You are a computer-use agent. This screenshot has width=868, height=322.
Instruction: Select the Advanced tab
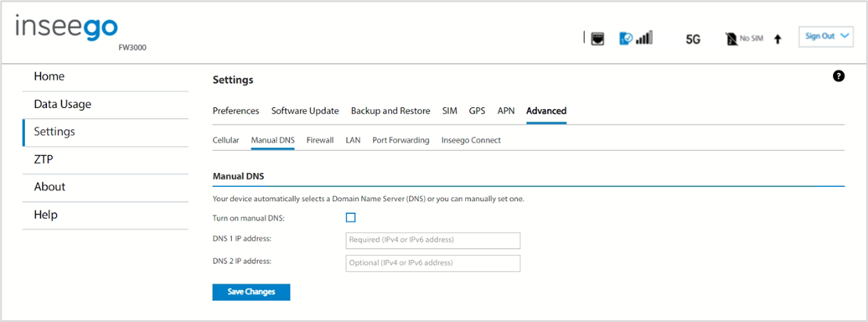point(546,111)
